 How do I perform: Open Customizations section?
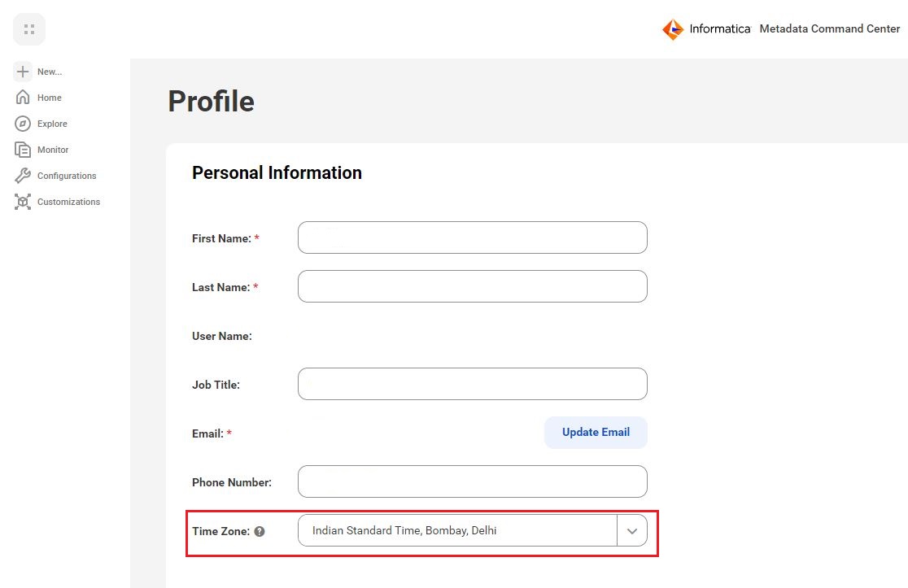[68, 202]
